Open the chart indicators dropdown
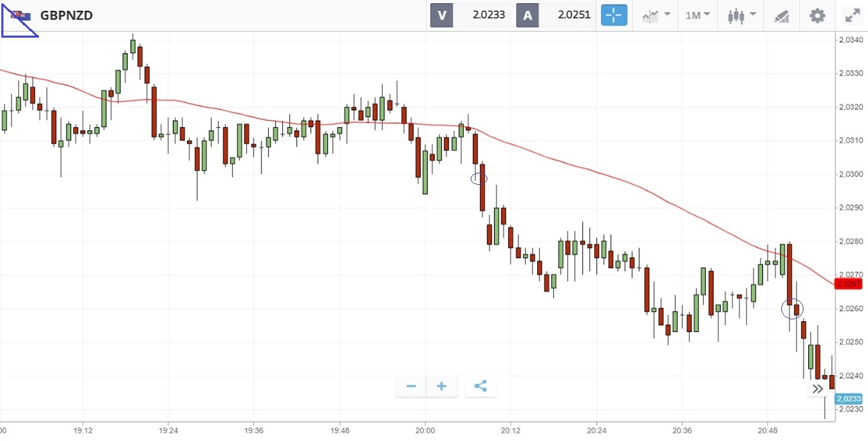The width and height of the screenshot is (868, 441). 656,15
